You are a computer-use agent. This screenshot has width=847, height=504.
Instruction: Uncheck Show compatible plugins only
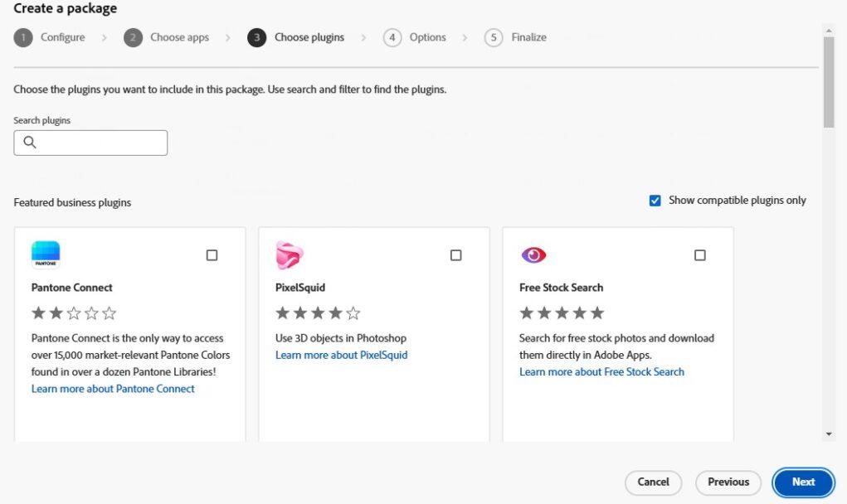click(655, 200)
